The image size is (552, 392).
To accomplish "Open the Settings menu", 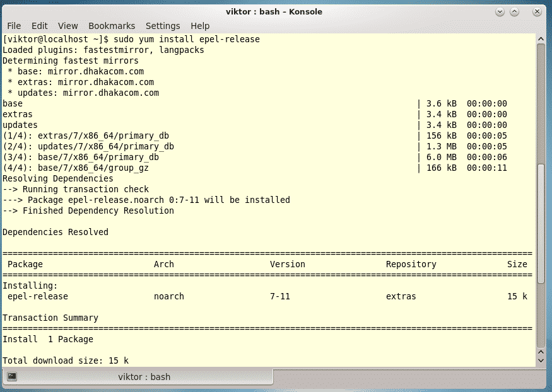I will 163,26.
